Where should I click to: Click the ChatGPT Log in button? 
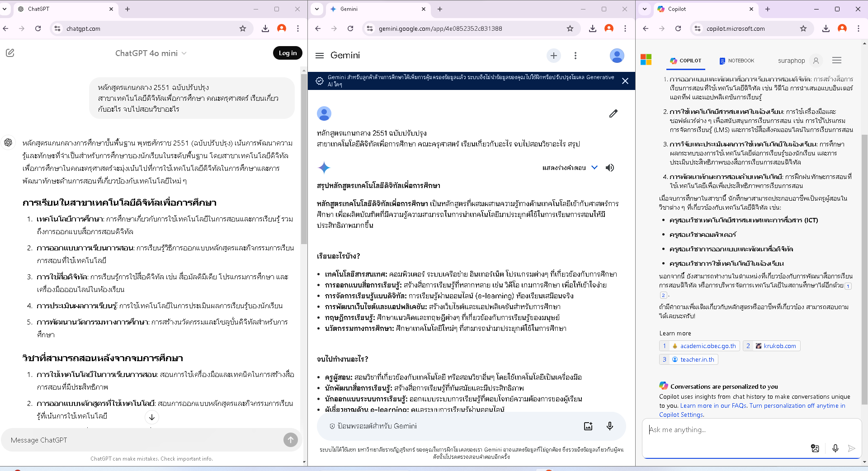coord(288,53)
